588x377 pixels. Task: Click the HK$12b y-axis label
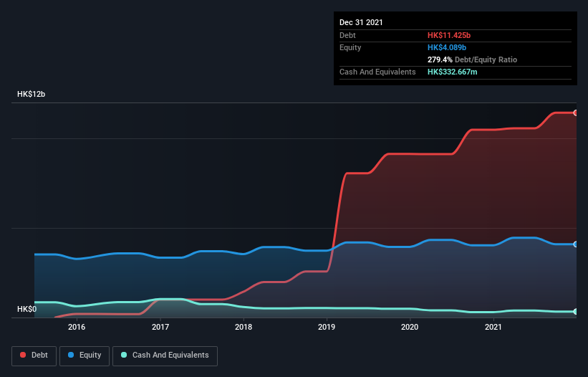pyautogui.click(x=31, y=94)
